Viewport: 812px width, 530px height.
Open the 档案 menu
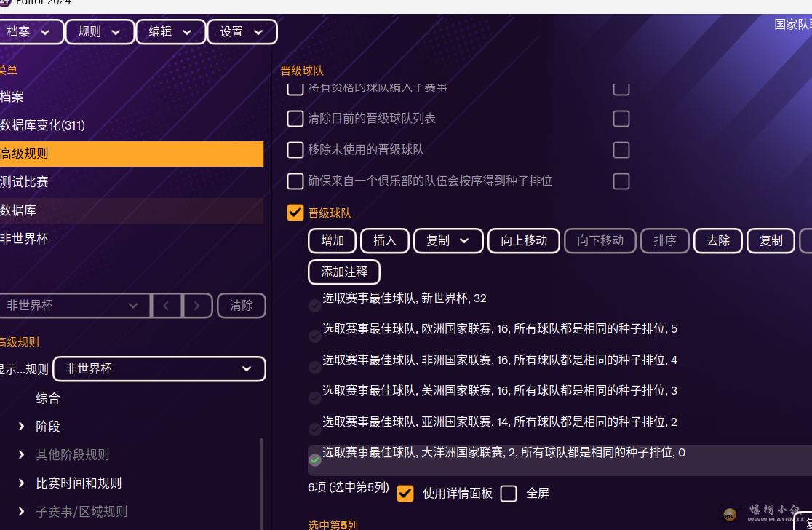coord(29,32)
